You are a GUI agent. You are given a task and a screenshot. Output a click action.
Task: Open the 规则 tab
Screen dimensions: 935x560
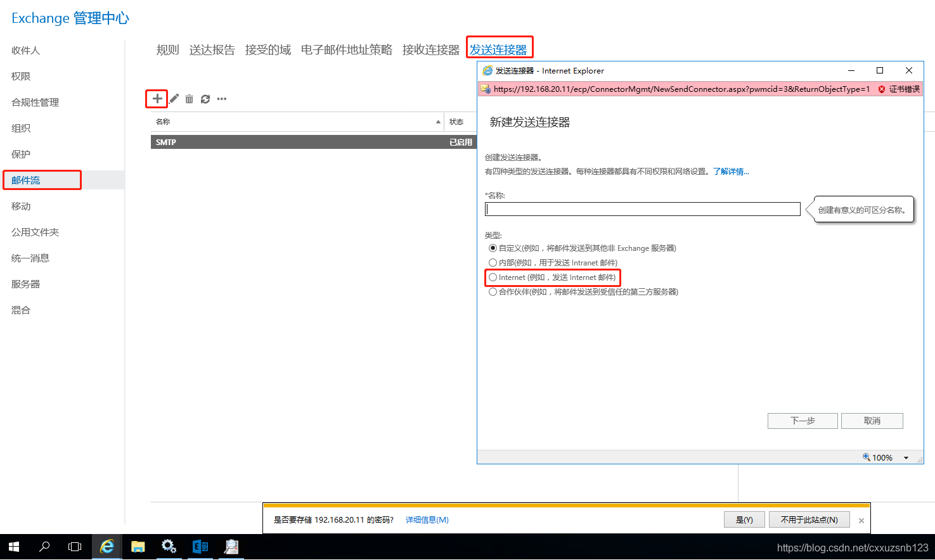pyautogui.click(x=168, y=50)
